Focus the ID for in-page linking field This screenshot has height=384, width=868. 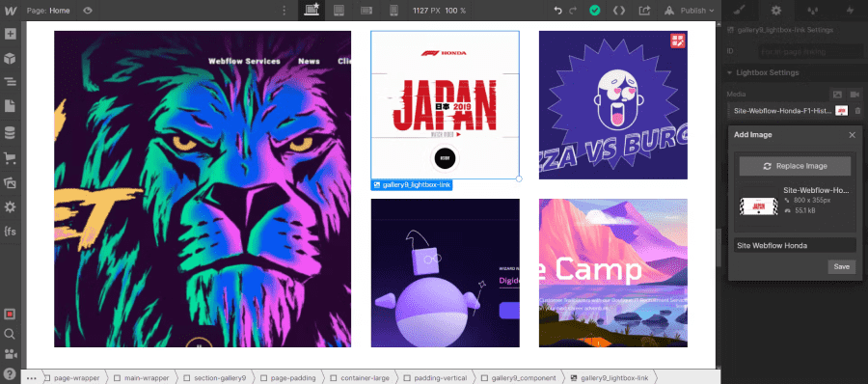[810, 51]
